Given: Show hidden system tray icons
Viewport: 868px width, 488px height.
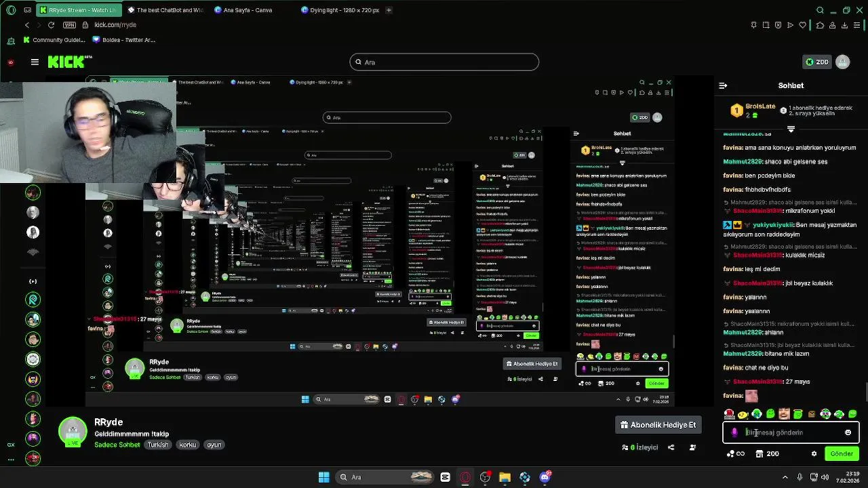Looking at the screenshot, I should pyautogui.click(x=785, y=477).
